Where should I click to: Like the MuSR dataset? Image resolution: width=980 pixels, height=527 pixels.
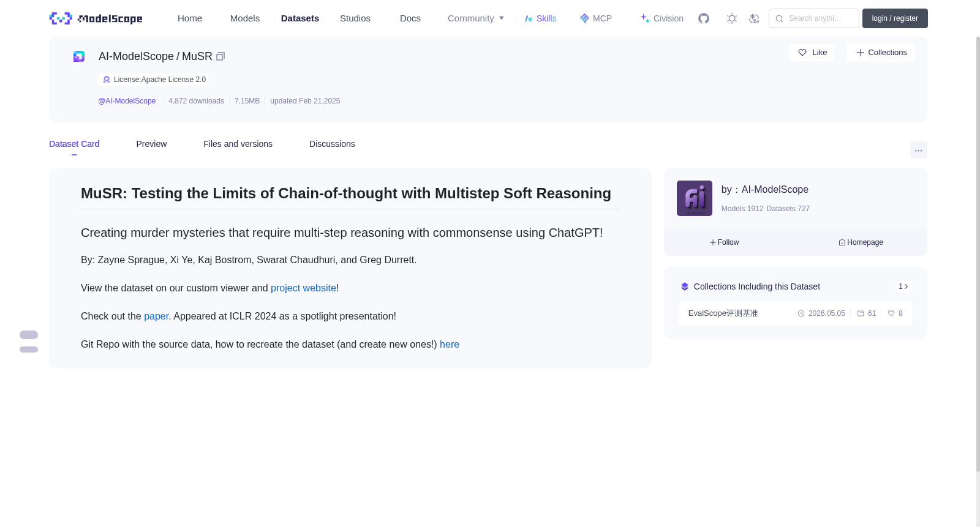pos(812,53)
